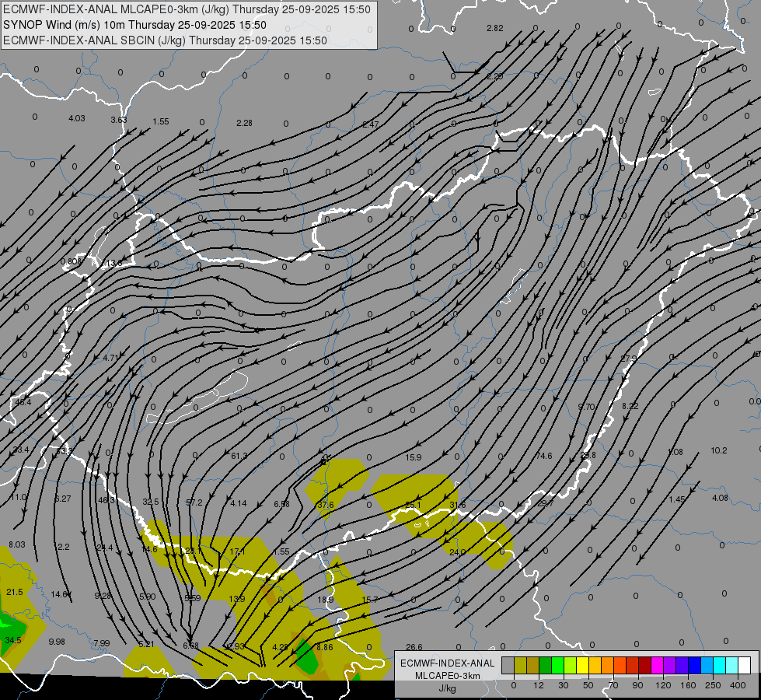
Task: Click the map value 46.4
Action: (23, 402)
